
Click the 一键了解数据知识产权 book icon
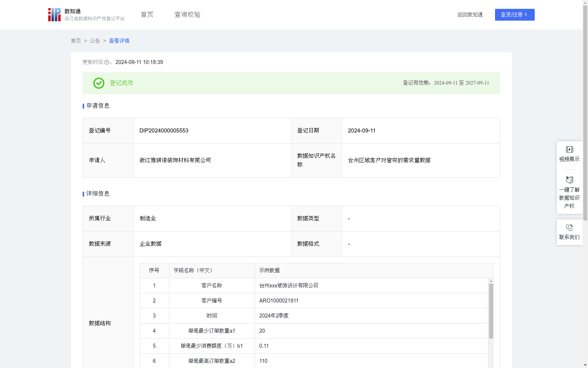click(x=569, y=180)
